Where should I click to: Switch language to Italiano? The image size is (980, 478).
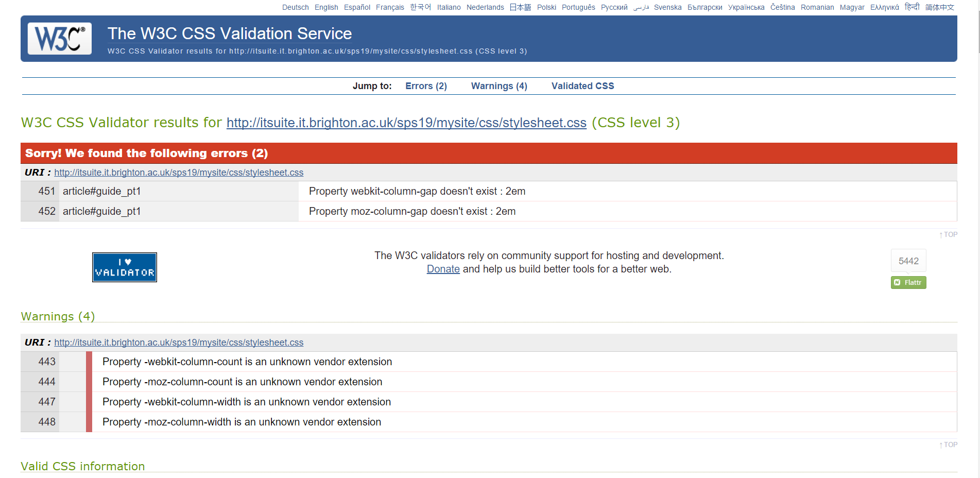click(x=449, y=7)
